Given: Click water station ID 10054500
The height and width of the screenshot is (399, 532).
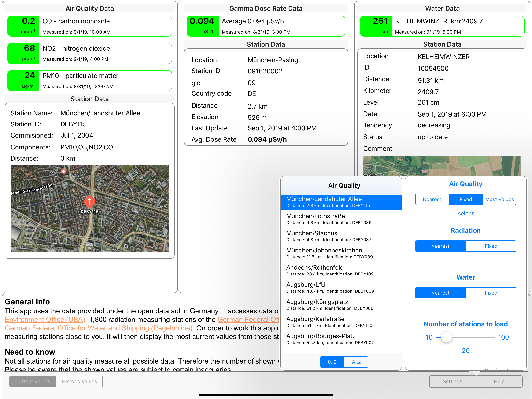Looking at the screenshot, I should coord(433,68).
